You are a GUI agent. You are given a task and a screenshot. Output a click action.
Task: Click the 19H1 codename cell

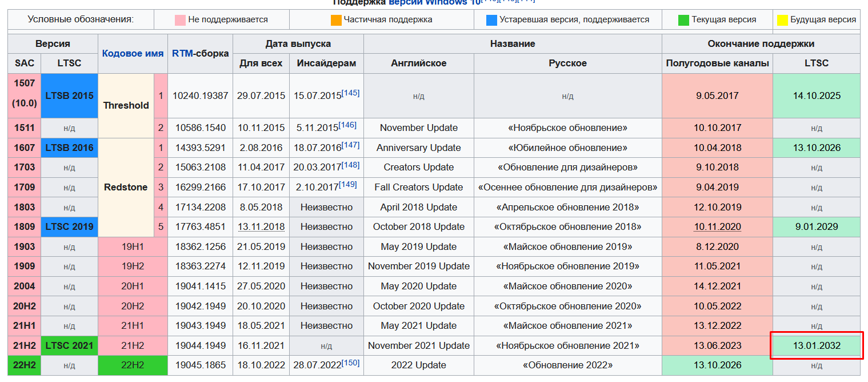coord(133,246)
